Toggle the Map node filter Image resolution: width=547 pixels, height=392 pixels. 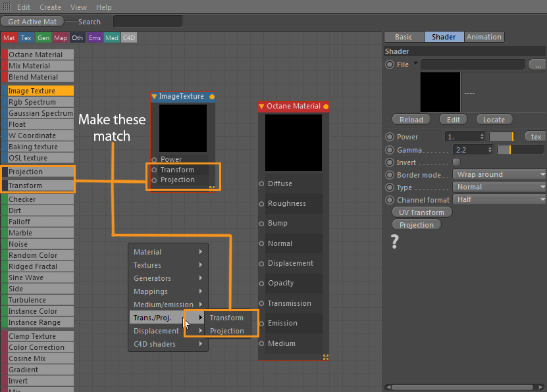click(x=61, y=37)
